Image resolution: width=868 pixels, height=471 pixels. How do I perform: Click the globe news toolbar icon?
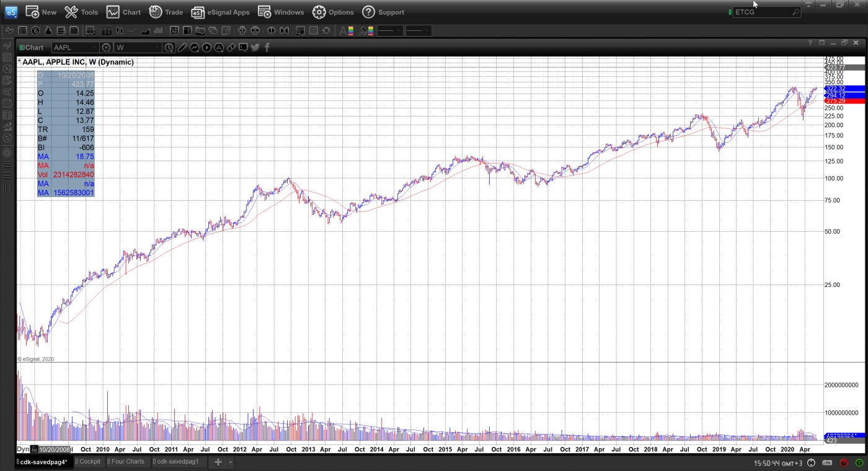pyautogui.click(x=35, y=30)
